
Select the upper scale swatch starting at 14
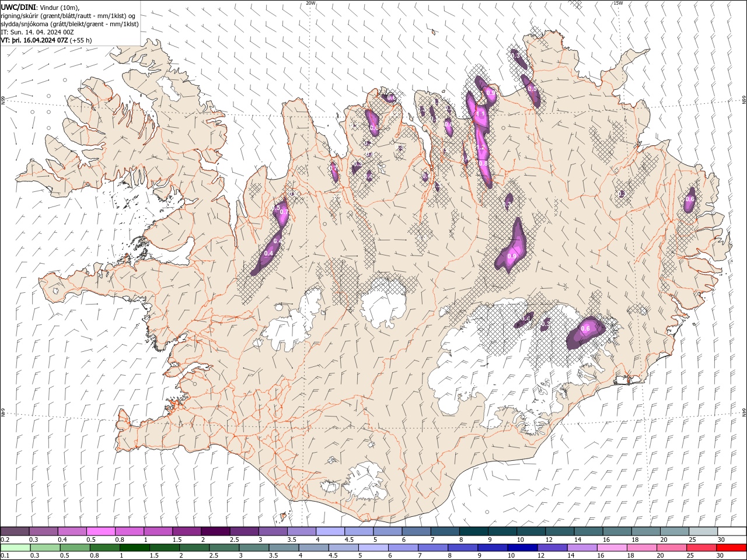pos(588,531)
